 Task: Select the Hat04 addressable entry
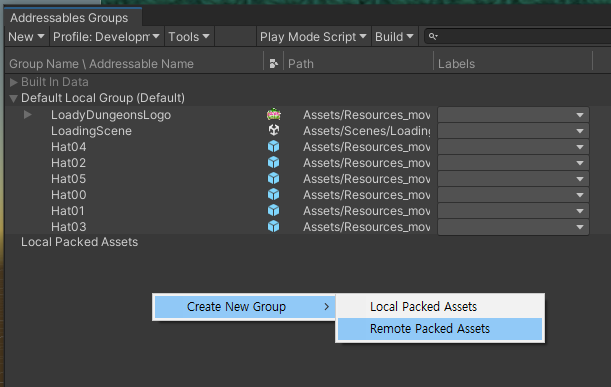[x=69, y=147]
